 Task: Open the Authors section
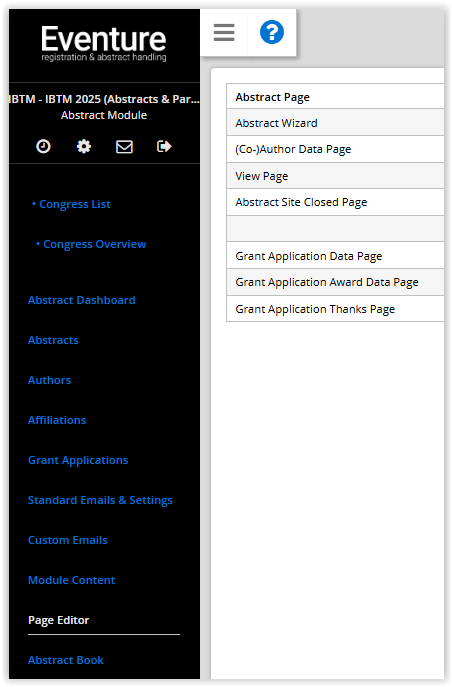(49, 380)
